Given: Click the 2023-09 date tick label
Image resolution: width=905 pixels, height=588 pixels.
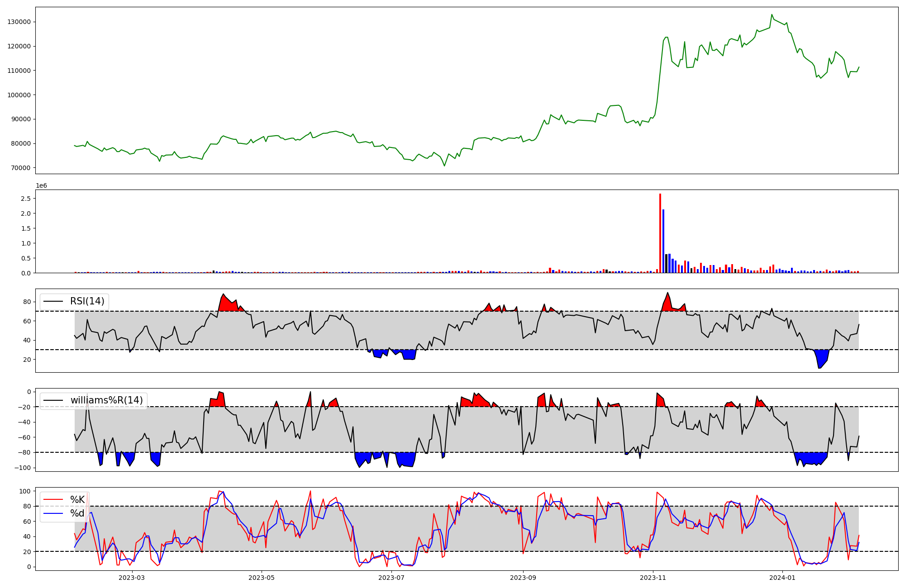Looking at the screenshot, I should tap(523, 578).
